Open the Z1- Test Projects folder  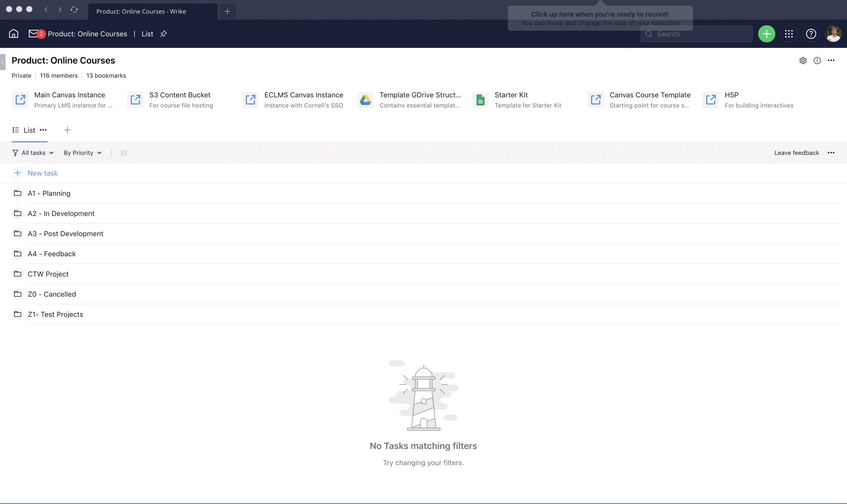click(x=56, y=314)
